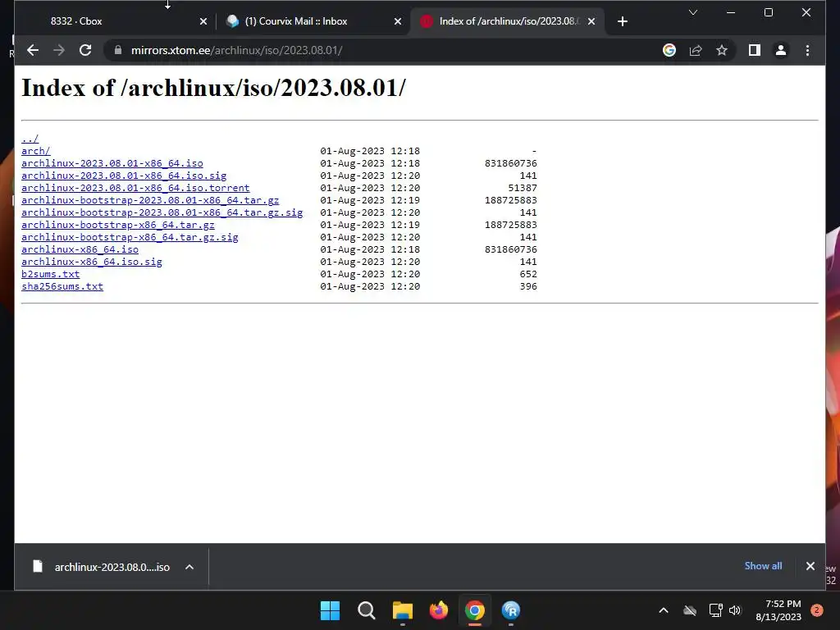Open archlinux-bootstrap-x86_64.tar.gz.sig link
Screen dimensions: 840x630
(x=130, y=237)
